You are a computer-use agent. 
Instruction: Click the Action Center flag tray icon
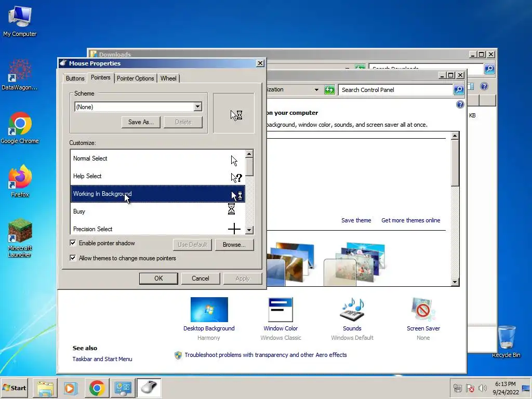pos(470,388)
